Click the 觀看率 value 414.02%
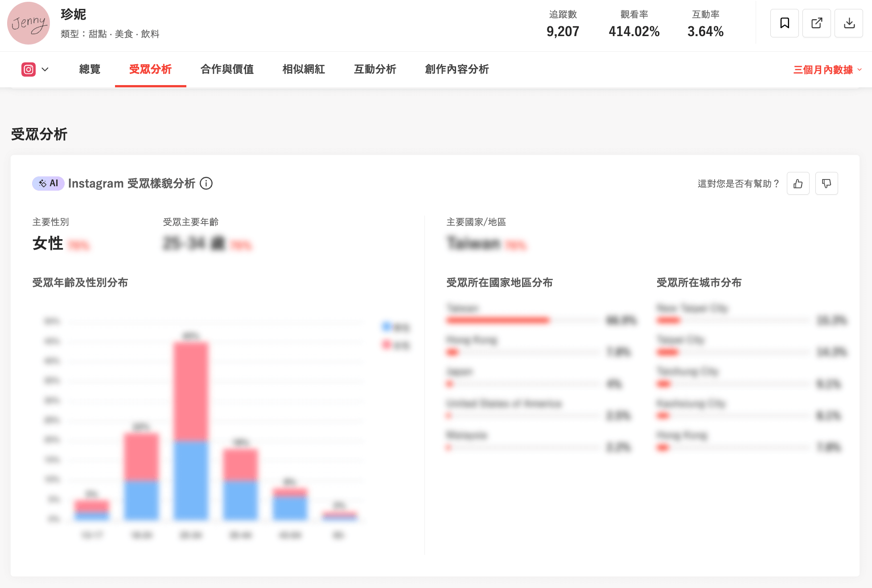The height and width of the screenshot is (588, 872). pos(634,31)
